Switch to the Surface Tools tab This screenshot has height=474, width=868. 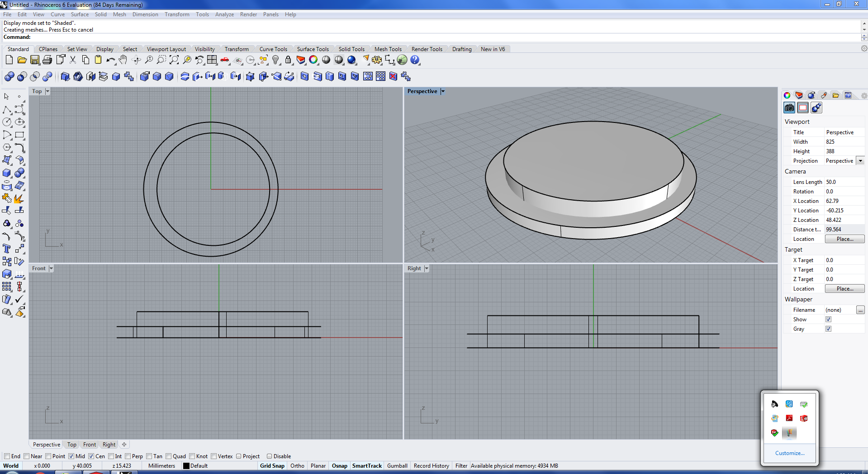[313, 49]
